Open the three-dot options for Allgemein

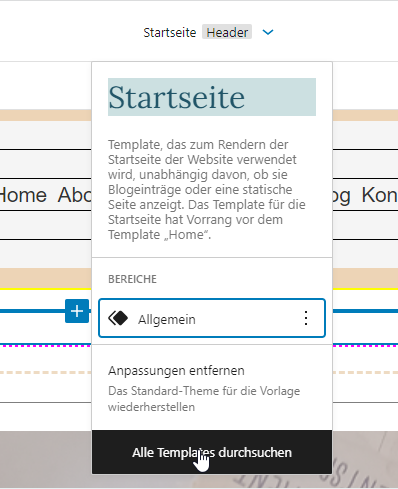(x=306, y=318)
